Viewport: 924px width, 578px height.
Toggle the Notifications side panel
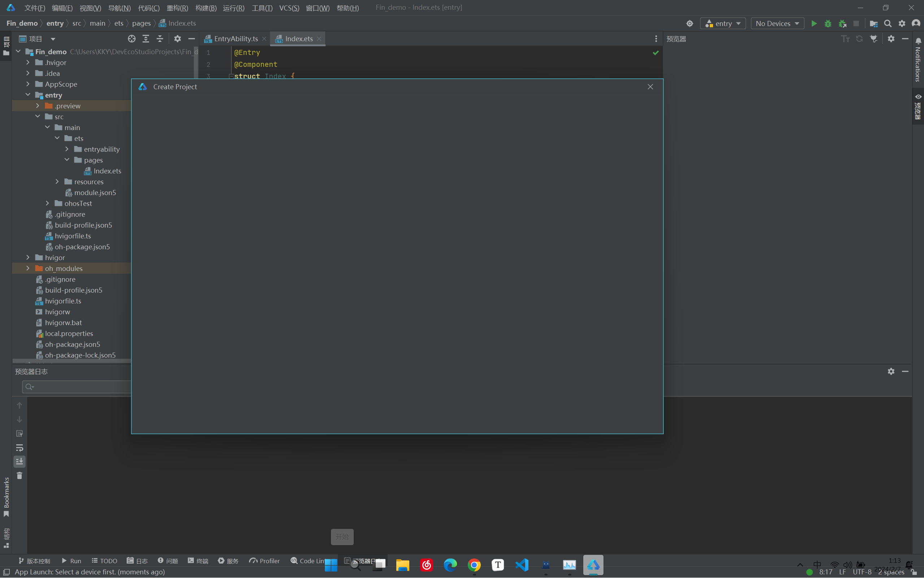(918, 60)
